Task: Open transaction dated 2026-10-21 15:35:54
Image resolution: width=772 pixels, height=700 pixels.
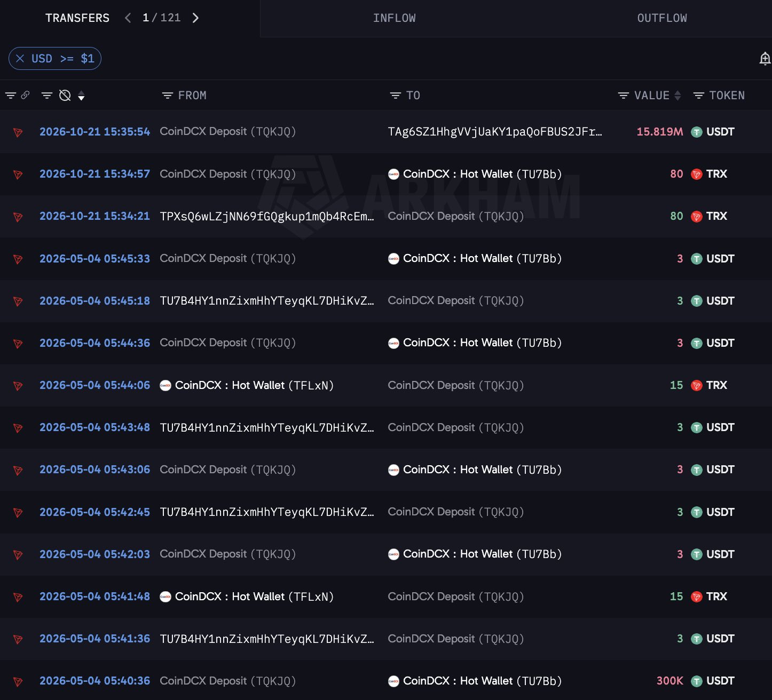Action: coord(95,132)
